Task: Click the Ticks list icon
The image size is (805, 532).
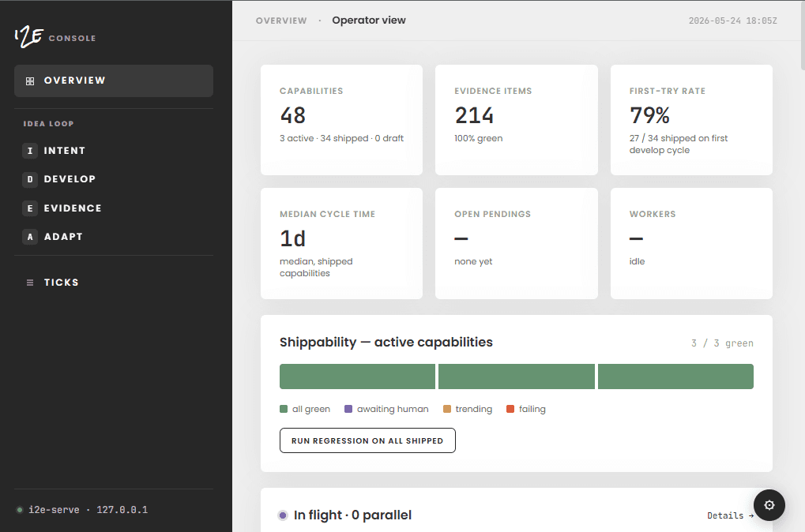Action: [30, 283]
